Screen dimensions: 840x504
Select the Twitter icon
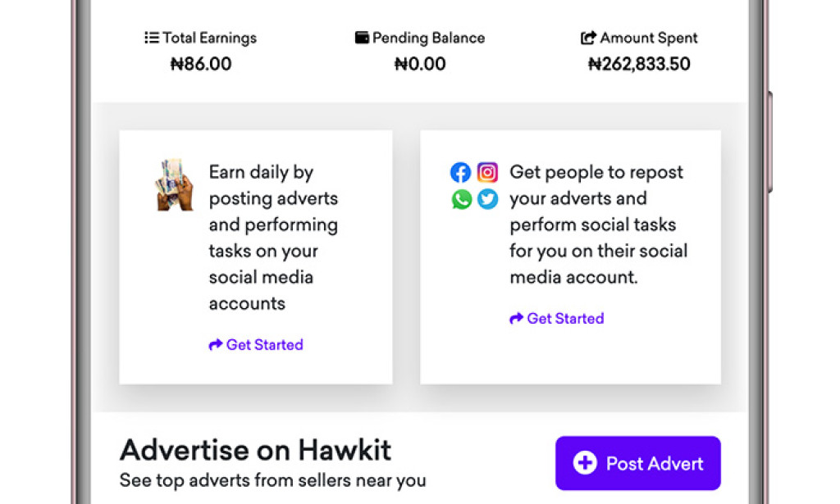point(487,198)
